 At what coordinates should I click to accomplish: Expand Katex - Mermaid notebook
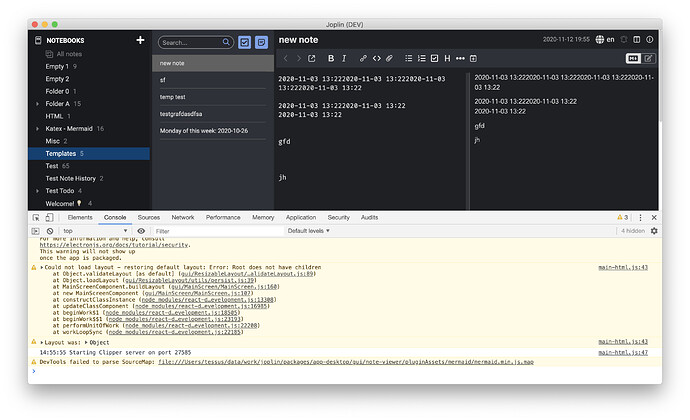pos(37,129)
